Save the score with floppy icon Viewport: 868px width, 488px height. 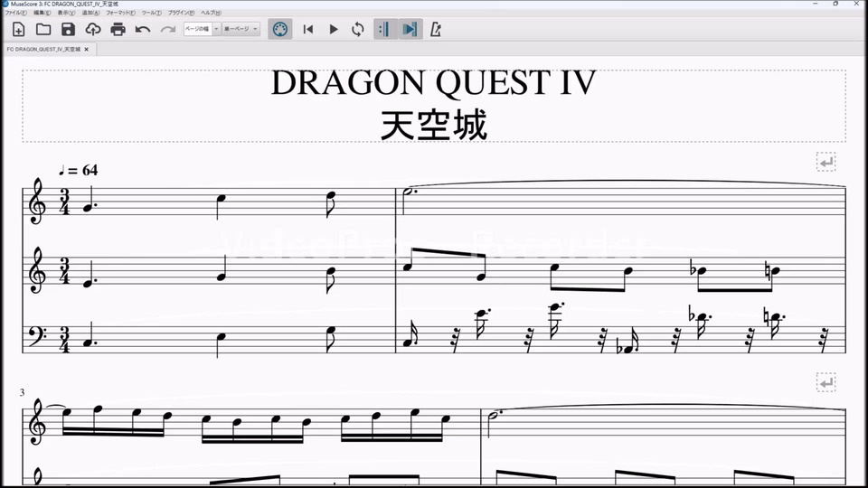point(68,29)
